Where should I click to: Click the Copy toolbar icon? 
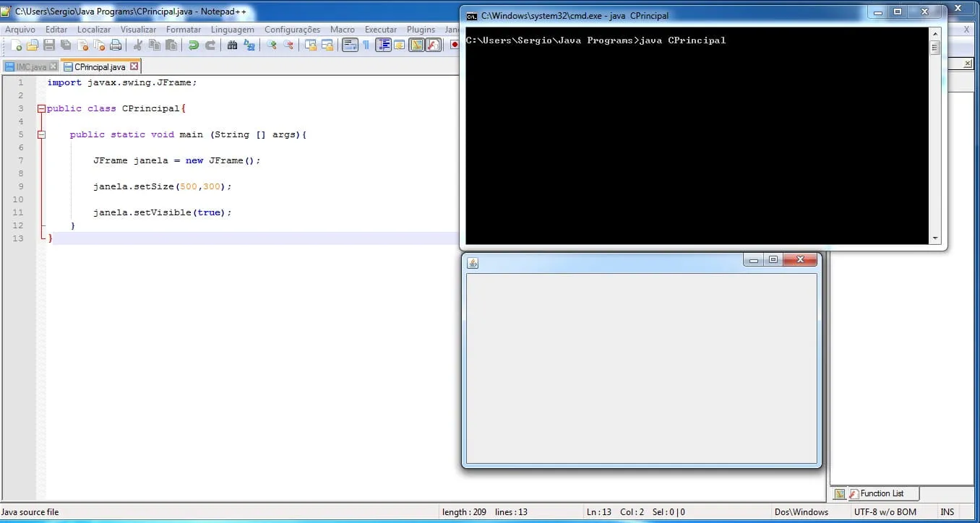154,45
